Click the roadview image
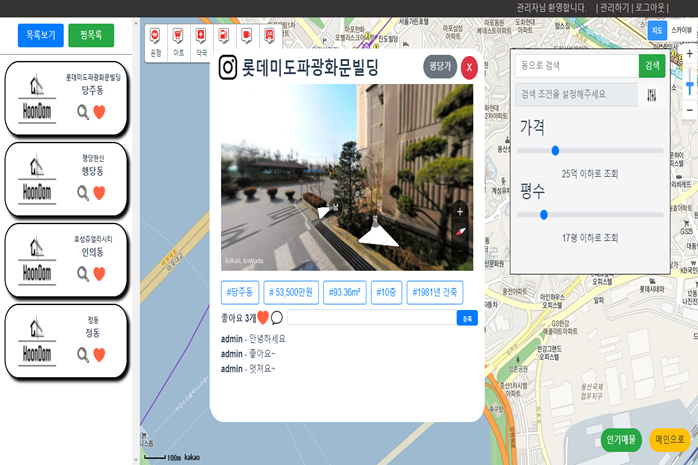 pos(347,177)
